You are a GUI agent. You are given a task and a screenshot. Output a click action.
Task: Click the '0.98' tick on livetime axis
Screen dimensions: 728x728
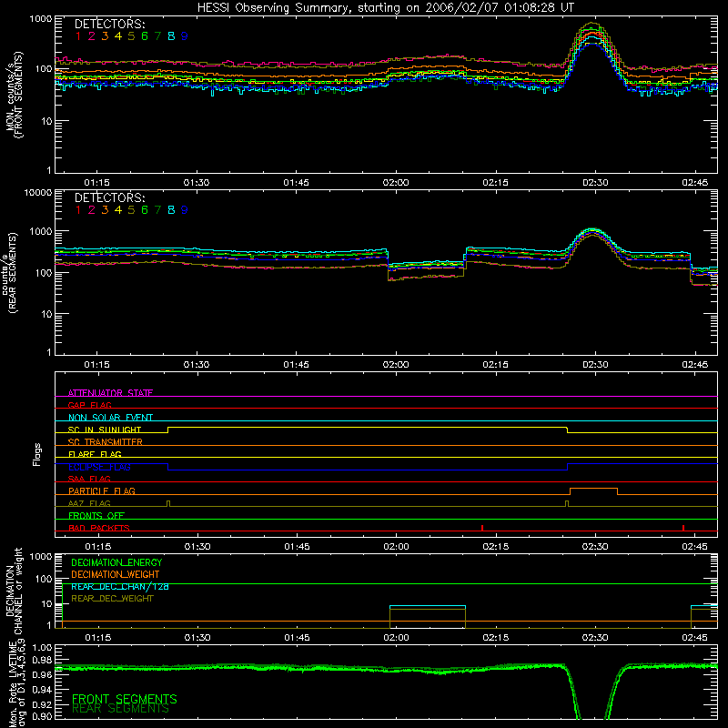click(43, 661)
